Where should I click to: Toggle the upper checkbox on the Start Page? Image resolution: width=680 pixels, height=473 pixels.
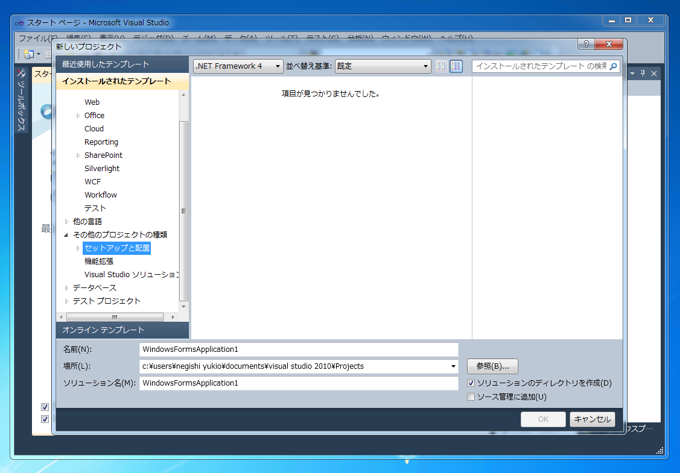(45, 407)
